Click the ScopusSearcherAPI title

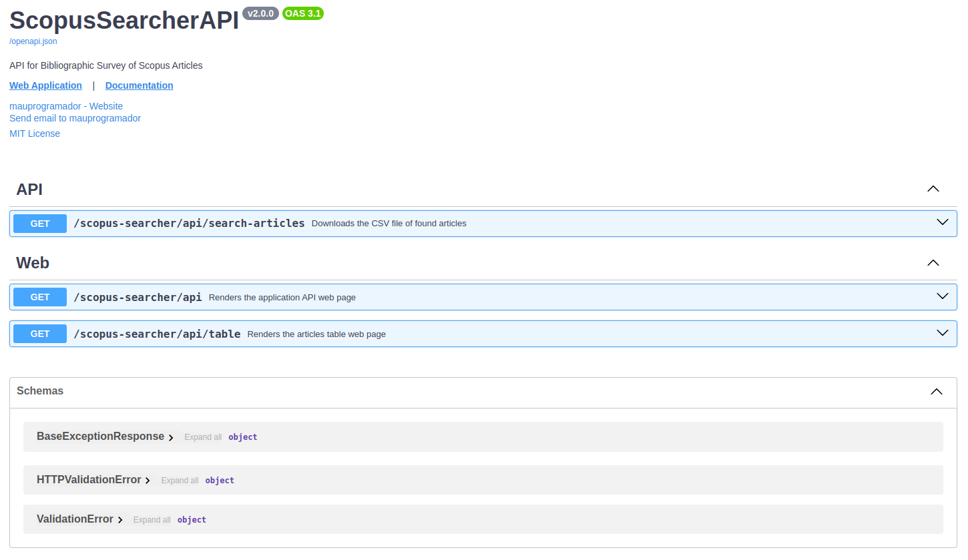[x=124, y=21]
